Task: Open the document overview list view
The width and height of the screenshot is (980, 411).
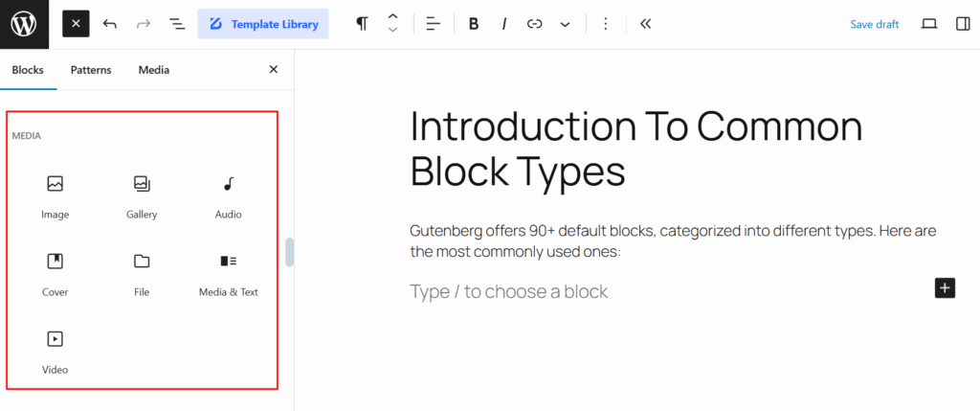Action: (x=177, y=24)
